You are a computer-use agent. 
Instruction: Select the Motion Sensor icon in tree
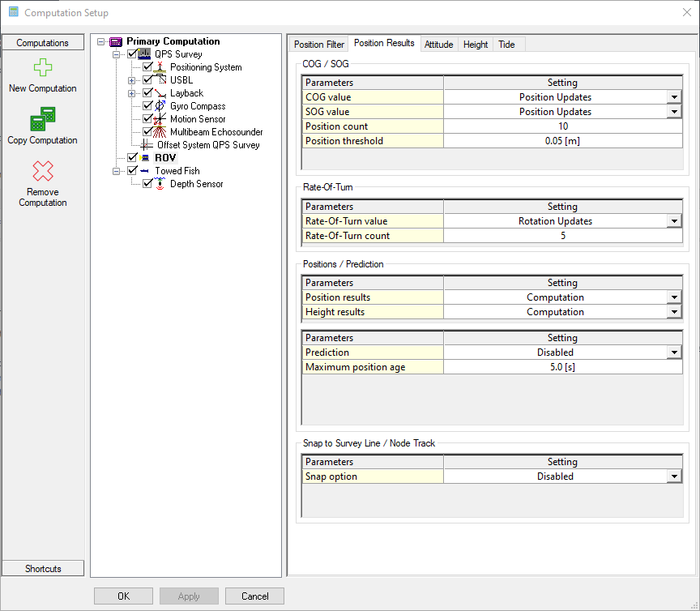[160, 119]
